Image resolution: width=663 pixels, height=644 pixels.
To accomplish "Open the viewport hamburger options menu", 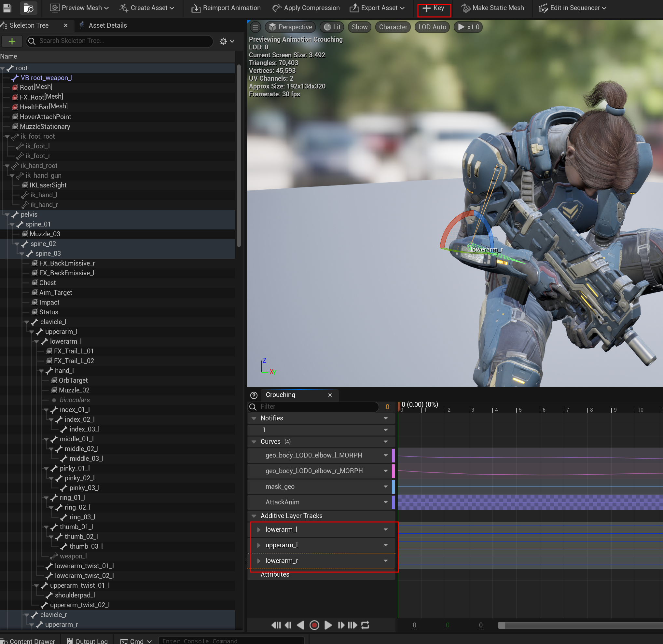I will (256, 27).
